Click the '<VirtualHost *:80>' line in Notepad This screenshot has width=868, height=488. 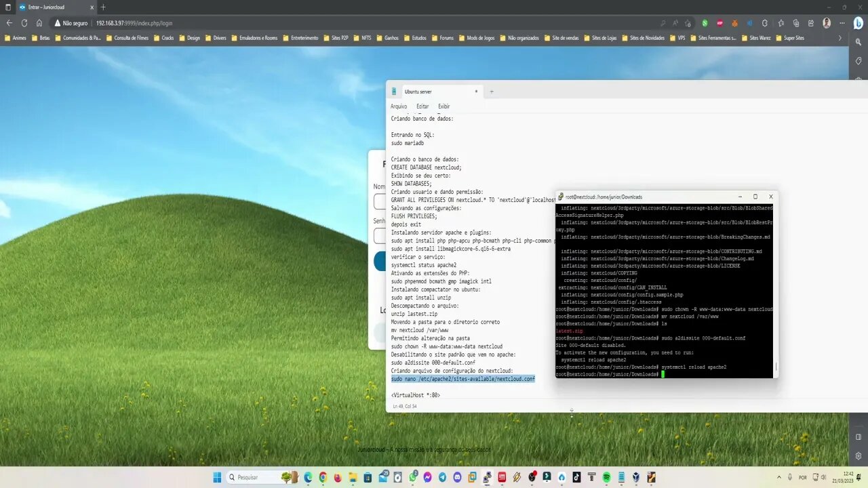click(416, 395)
